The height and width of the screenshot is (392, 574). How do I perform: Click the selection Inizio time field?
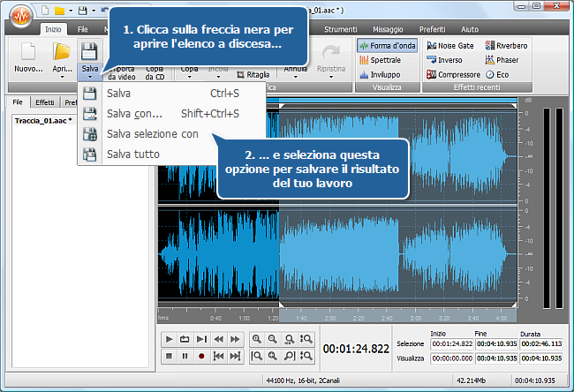click(453, 343)
